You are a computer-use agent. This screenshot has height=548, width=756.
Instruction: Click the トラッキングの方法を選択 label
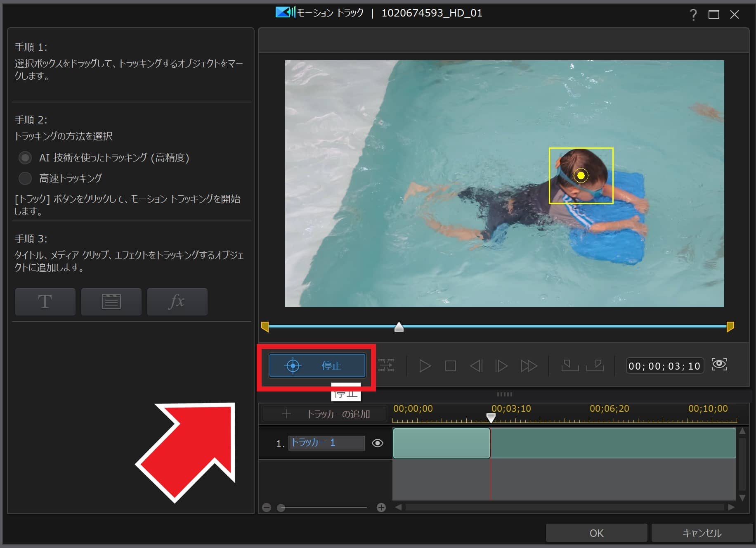point(64,136)
